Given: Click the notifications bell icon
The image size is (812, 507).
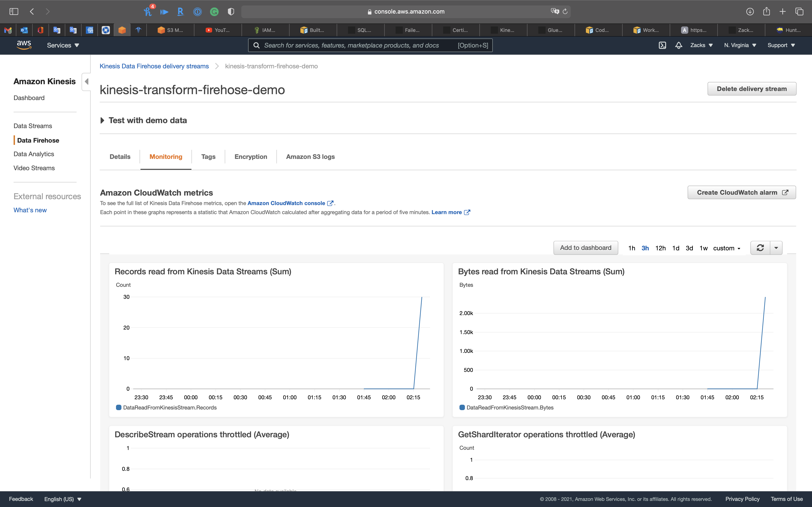Looking at the screenshot, I should (679, 45).
